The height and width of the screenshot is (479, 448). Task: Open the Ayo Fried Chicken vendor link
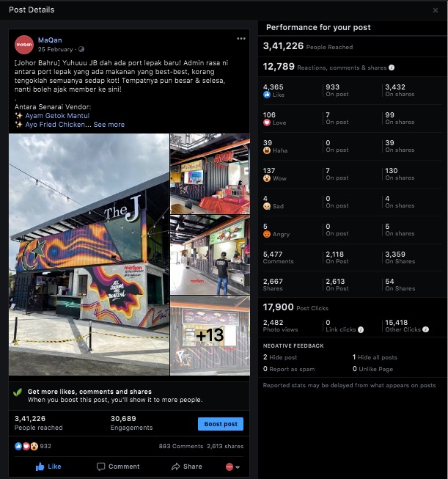(55, 125)
